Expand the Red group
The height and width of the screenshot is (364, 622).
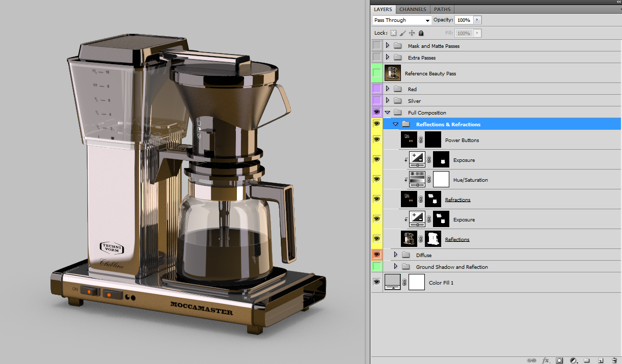coord(387,89)
